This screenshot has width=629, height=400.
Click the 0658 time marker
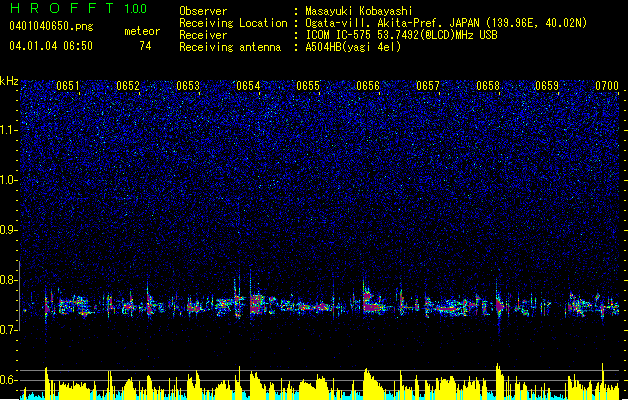coord(488,86)
